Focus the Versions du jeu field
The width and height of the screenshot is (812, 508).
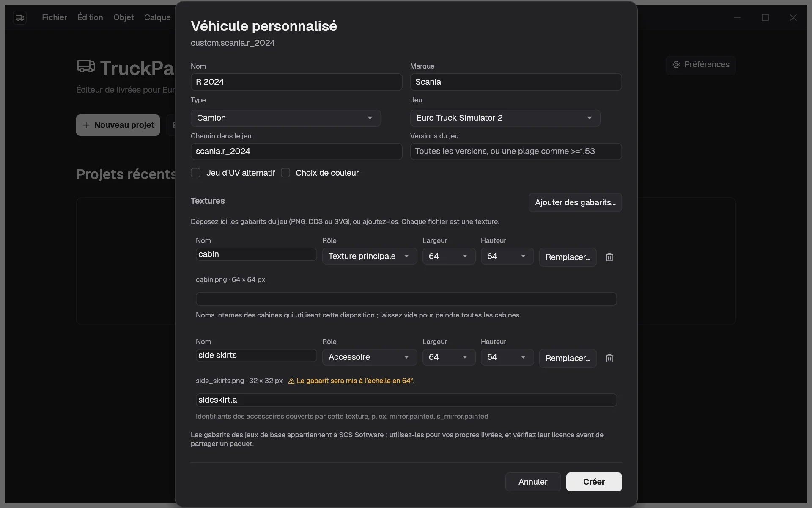click(x=516, y=152)
